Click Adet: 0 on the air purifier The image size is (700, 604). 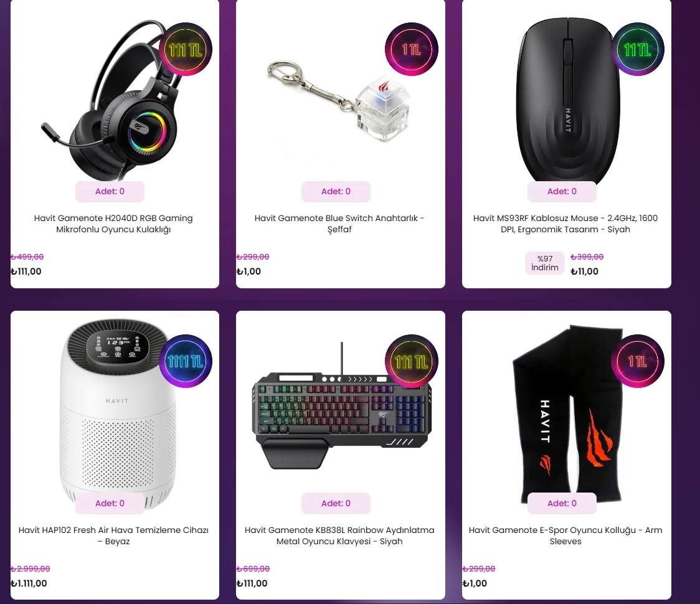(x=110, y=503)
